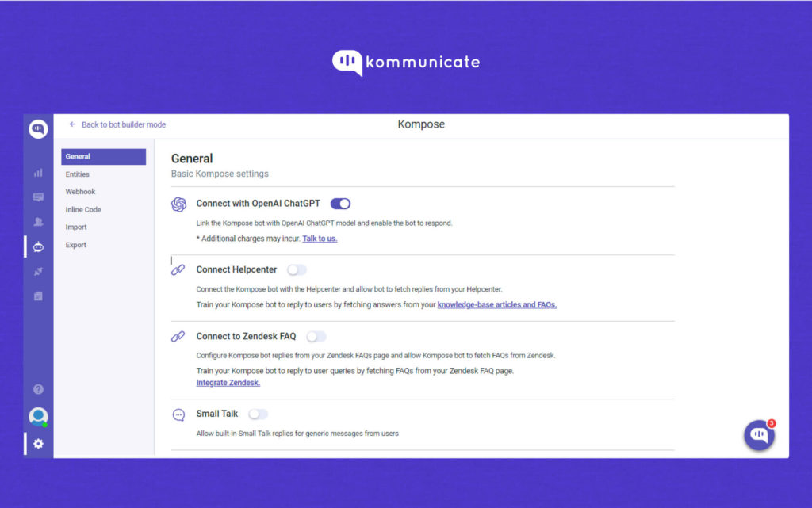Select the bot icon in left sidebar
The height and width of the screenshot is (508, 812).
pyautogui.click(x=38, y=247)
